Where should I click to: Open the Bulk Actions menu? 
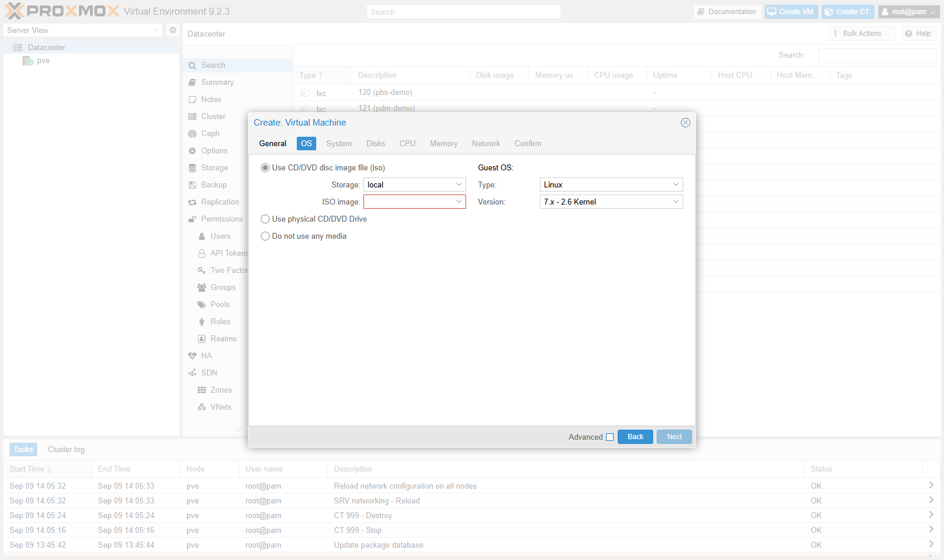point(862,34)
